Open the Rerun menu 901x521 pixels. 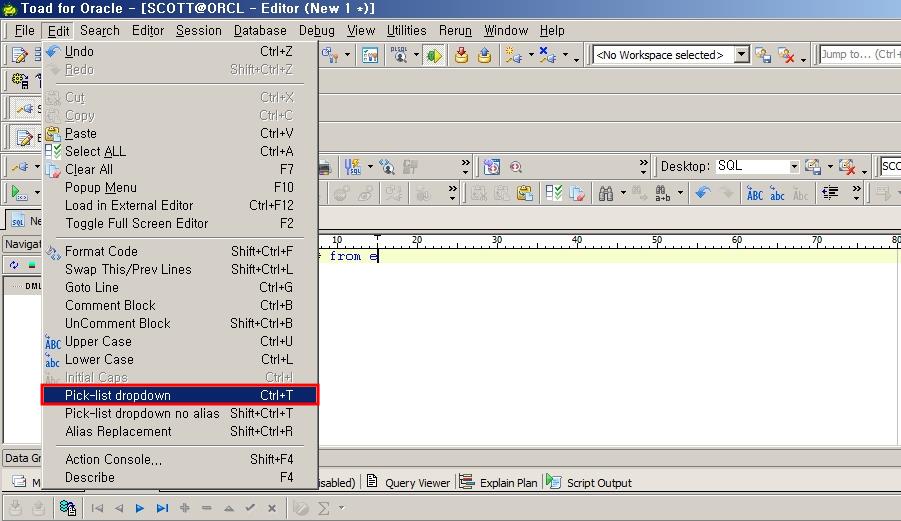pos(455,30)
